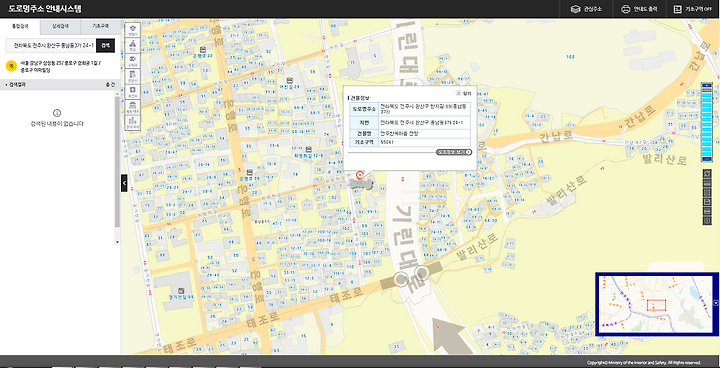Click the 어진길 29 building icon on map
720x368 pixels.
point(290,80)
